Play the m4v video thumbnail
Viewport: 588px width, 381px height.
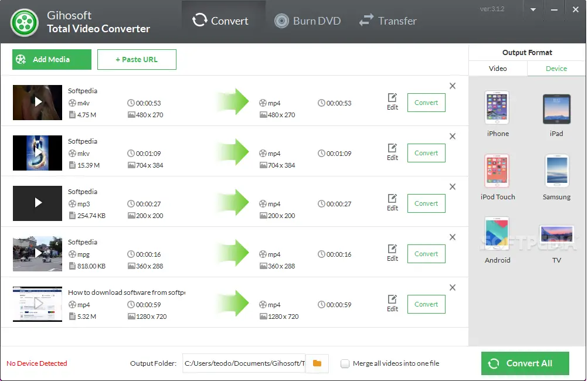pos(38,103)
